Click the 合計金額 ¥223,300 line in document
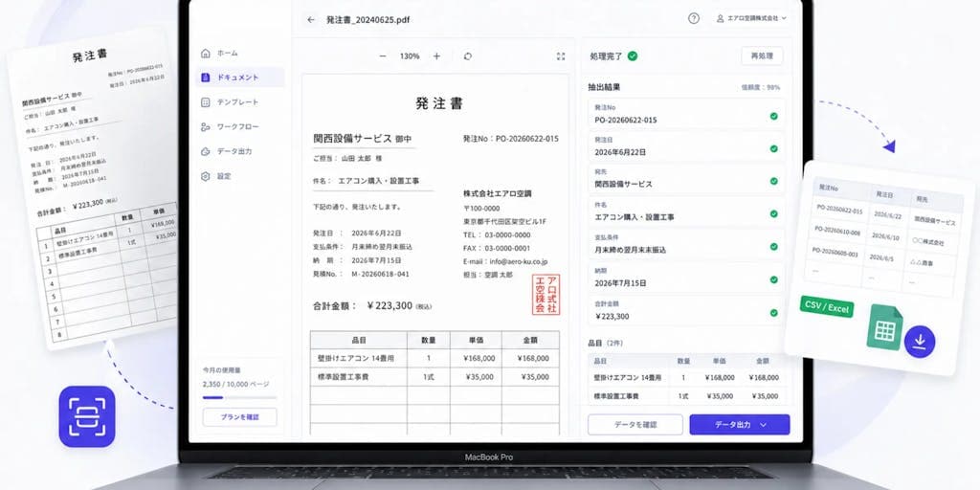 pyautogui.click(x=372, y=305)
